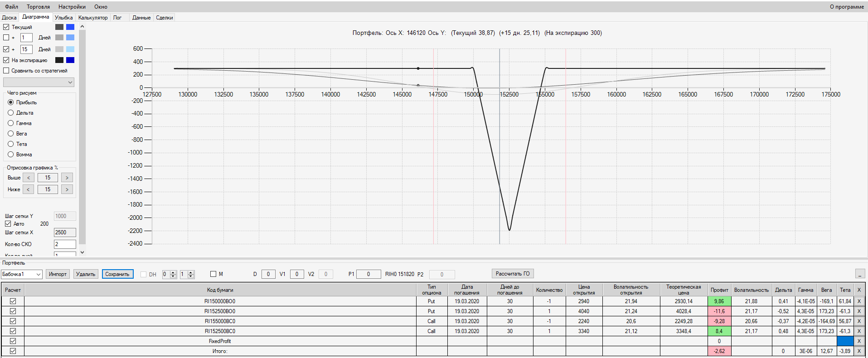Click the +15 days number field
868x358 pixels.
pos(26,49)
